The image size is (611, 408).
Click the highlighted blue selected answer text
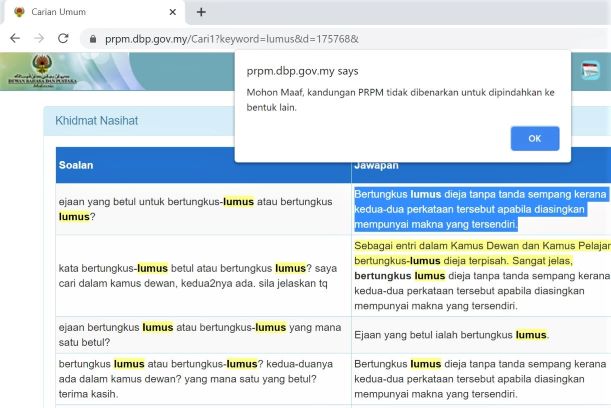(x=480, y=209)
